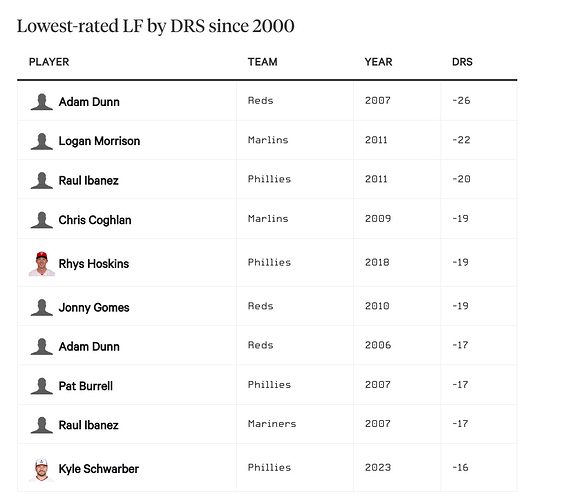Click avatar next to Adam Dunn 2006 row

pyautogui.click(x=42, y=347)
